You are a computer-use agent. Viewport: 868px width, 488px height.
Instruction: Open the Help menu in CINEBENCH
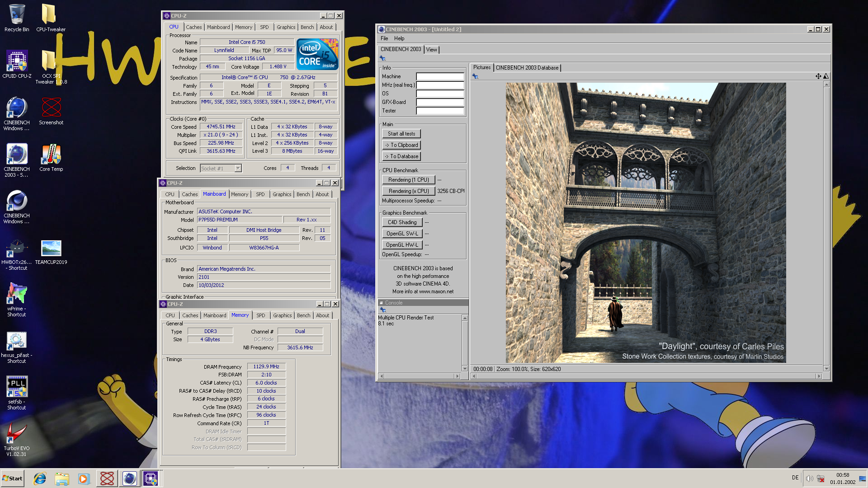[399, 38]
